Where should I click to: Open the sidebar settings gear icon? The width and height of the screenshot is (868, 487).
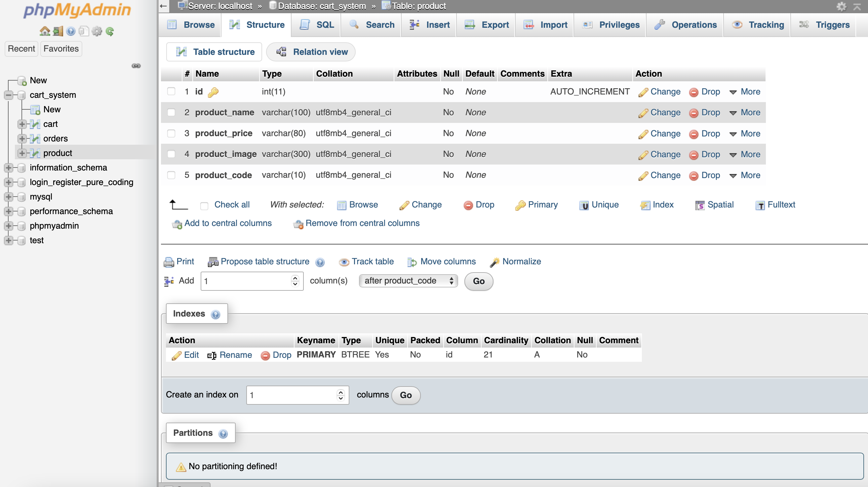click(x=97, y=31)
